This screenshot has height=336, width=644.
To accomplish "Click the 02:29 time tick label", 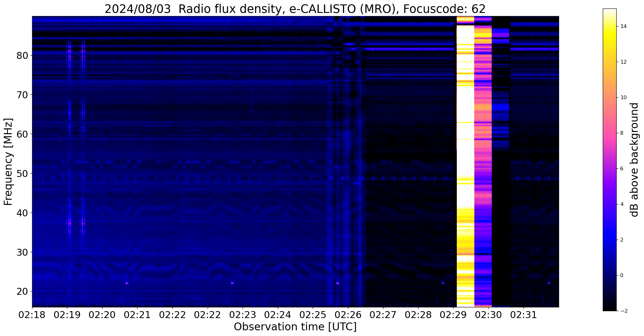I will coord(453,315).
